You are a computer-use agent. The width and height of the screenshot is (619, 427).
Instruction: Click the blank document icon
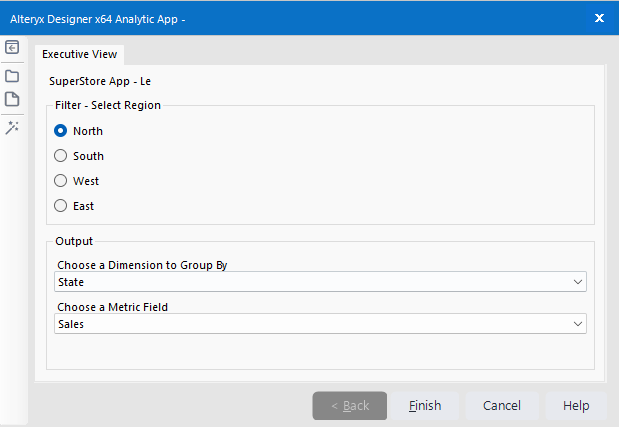click(x=12, y=100)
